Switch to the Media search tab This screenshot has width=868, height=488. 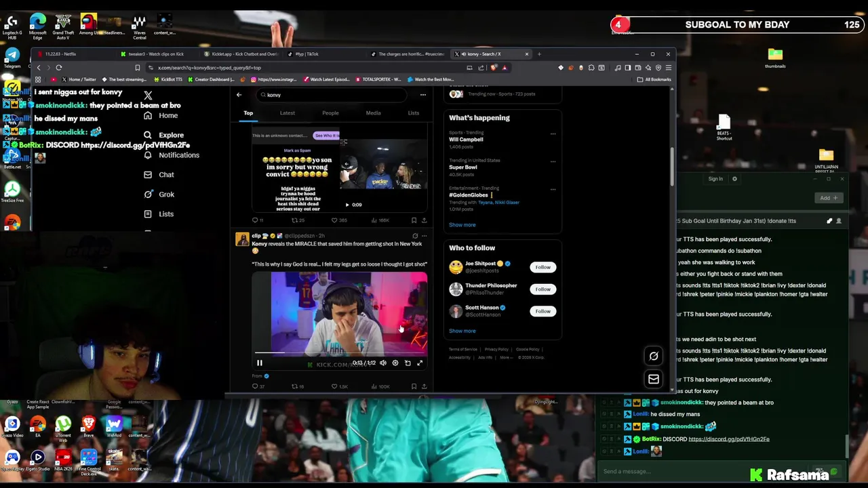coord(373,113)
